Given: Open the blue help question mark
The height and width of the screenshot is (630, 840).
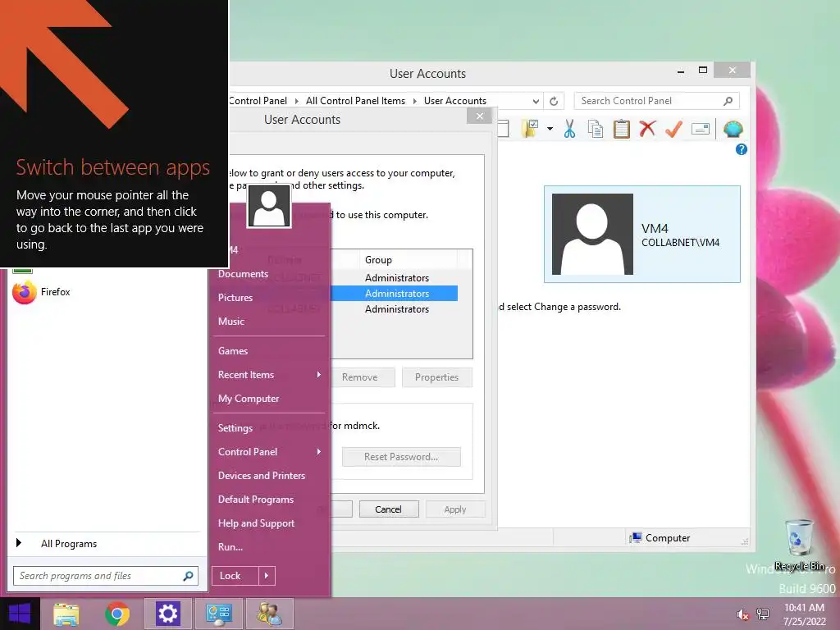Looking at the screenshot, I should click(x=742, y=149).
